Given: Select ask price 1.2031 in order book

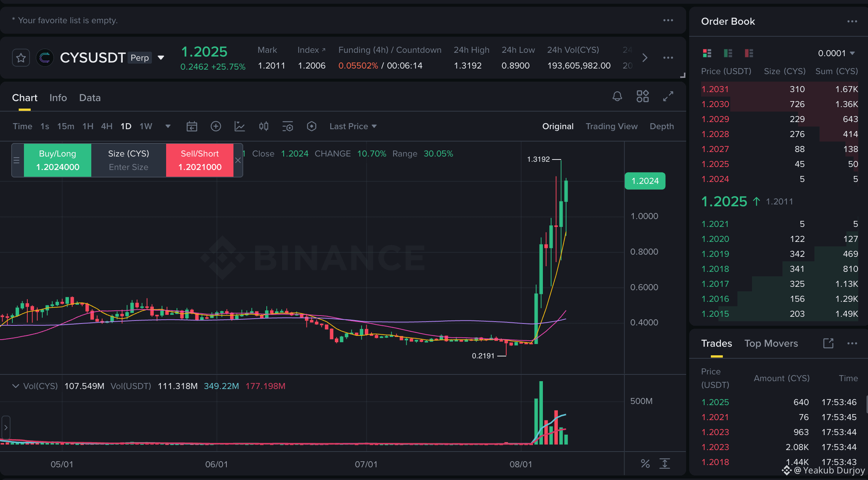Looking at the screenshot, I should point(715,89).
